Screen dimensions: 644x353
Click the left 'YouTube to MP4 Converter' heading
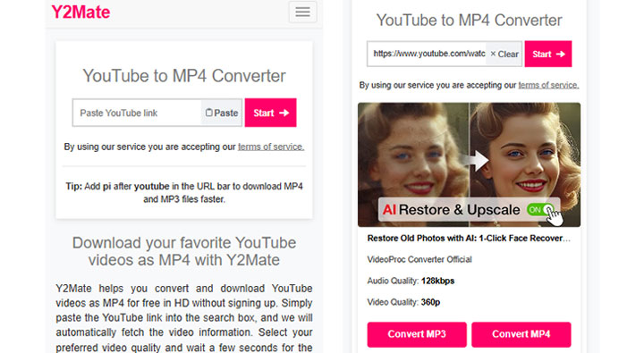(184, 76)
